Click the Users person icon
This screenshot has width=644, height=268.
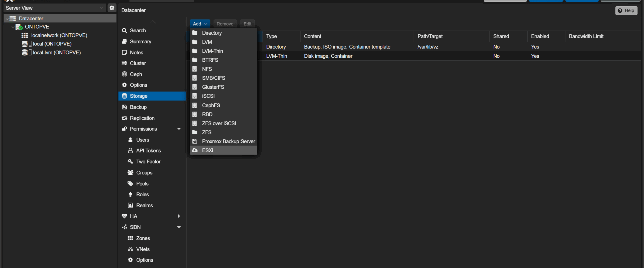tap(130, 140)
